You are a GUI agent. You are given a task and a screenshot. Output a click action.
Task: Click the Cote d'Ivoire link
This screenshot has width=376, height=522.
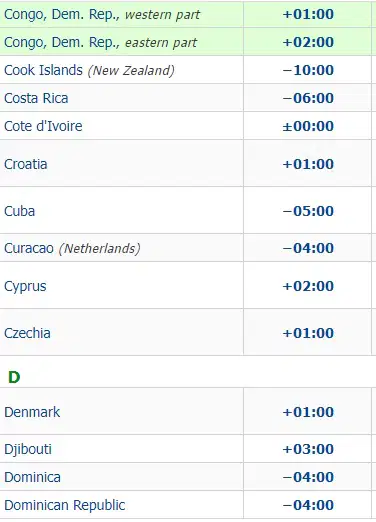43,126
